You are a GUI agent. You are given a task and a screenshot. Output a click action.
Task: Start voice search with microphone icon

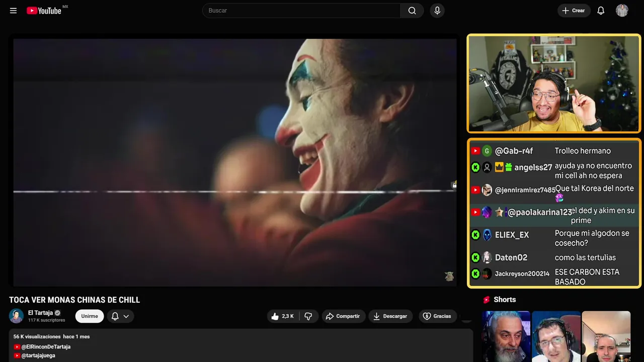(x=437, y=11)
